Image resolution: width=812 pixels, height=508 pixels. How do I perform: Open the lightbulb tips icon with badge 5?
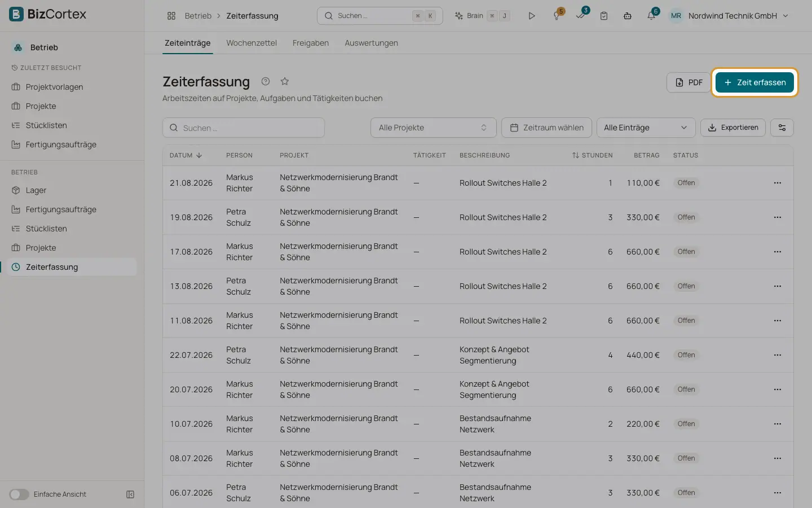point(557,16)
